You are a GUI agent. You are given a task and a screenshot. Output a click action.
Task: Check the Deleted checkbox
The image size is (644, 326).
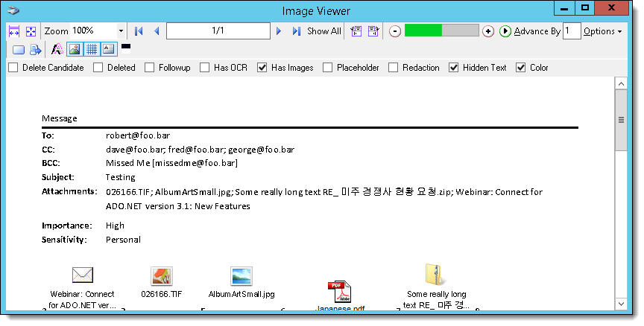click(98, 68)
